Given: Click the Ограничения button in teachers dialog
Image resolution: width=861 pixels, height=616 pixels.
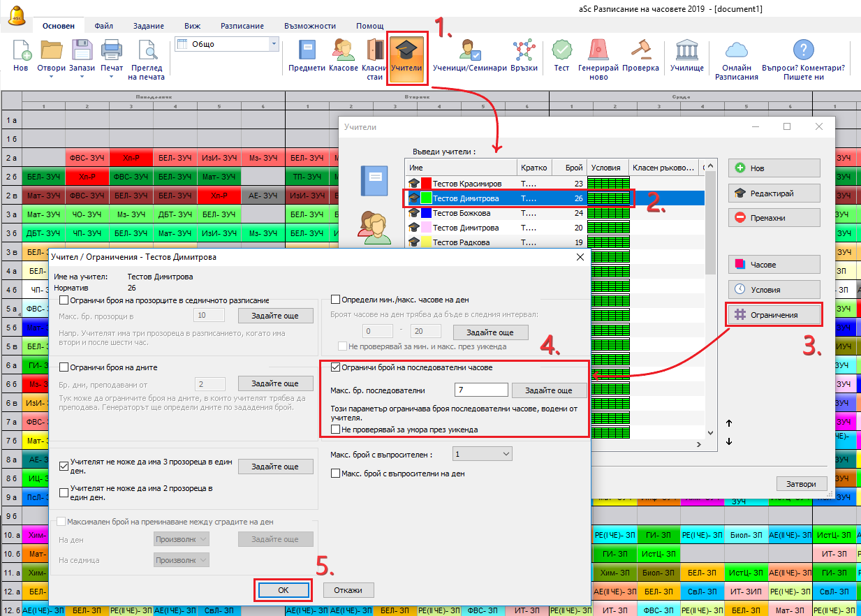Looking at the screenshot, I should coord(774,315).
